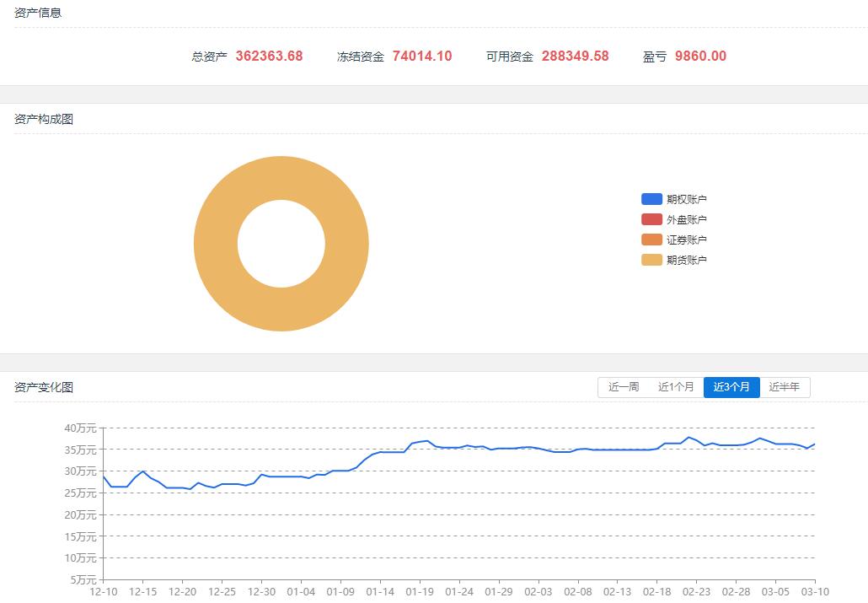Click the yellow 期货账户 legend swatch

651,260
